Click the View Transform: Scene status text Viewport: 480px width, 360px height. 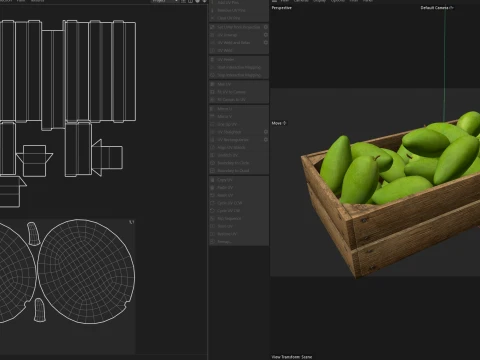[292, 357]
